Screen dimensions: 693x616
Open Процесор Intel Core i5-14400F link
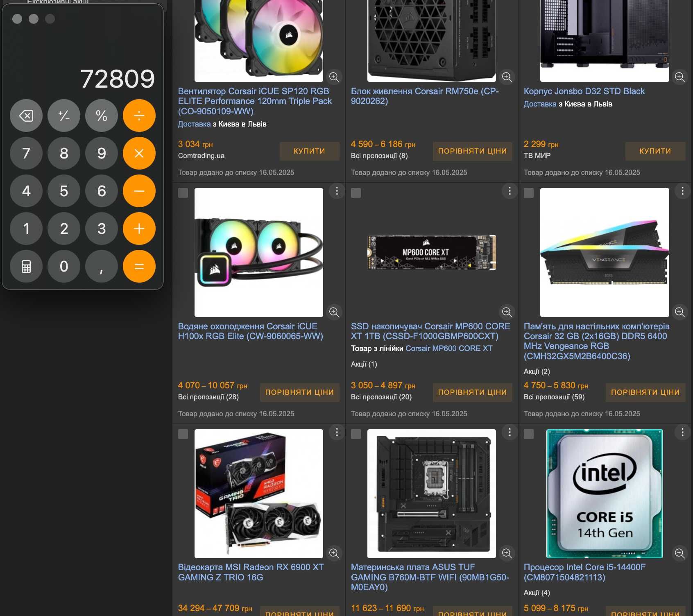click(x=584, y=572)
